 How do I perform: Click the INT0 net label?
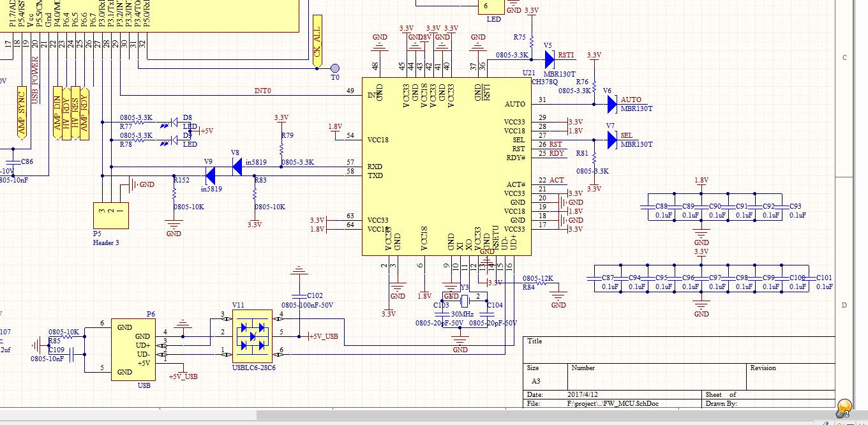pyautogui.click(x=263, y=91)
